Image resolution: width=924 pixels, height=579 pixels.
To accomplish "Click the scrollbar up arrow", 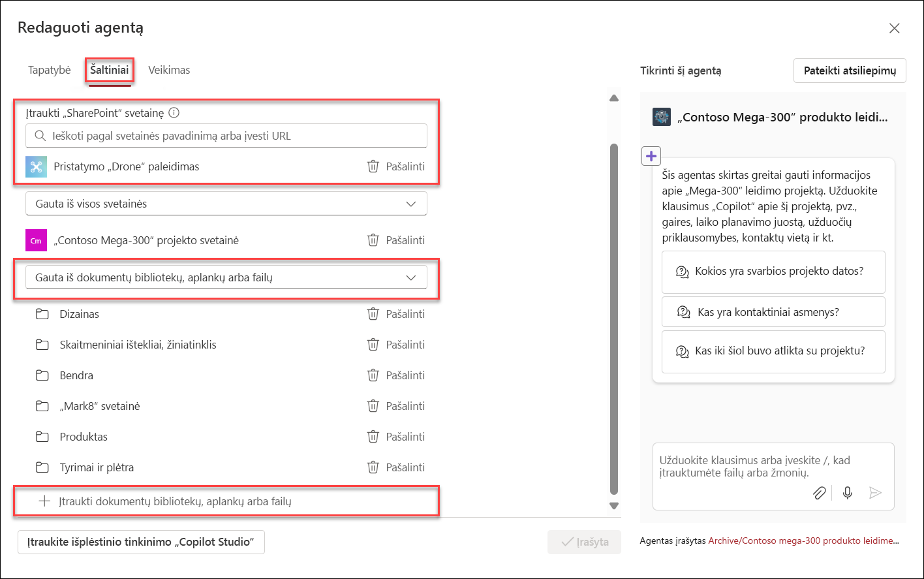I will [613, 98].
